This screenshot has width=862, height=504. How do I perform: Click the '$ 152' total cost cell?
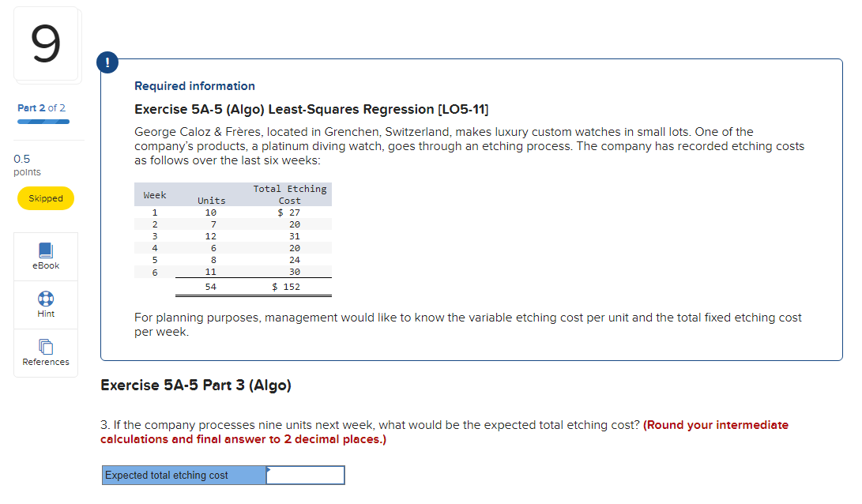pos(286,287)
